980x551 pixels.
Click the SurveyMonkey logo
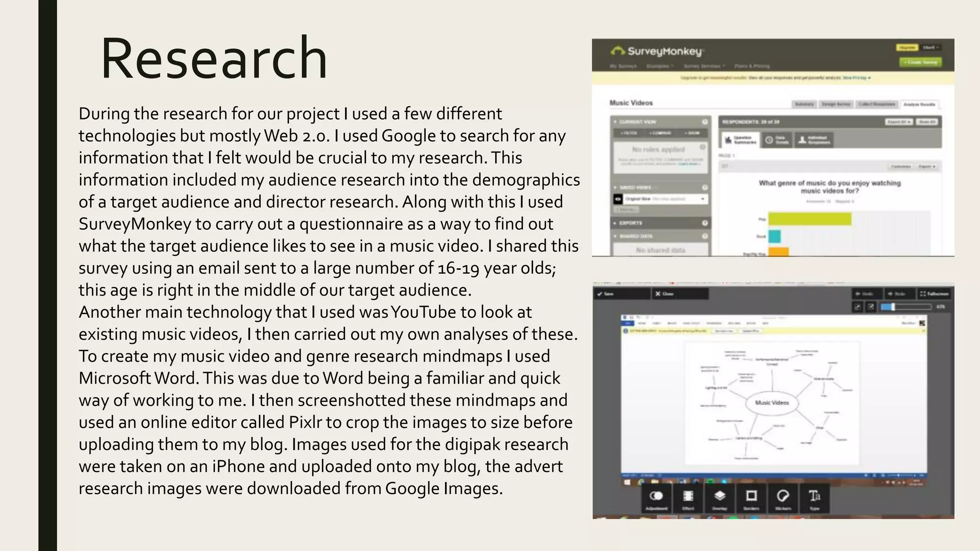657,51
